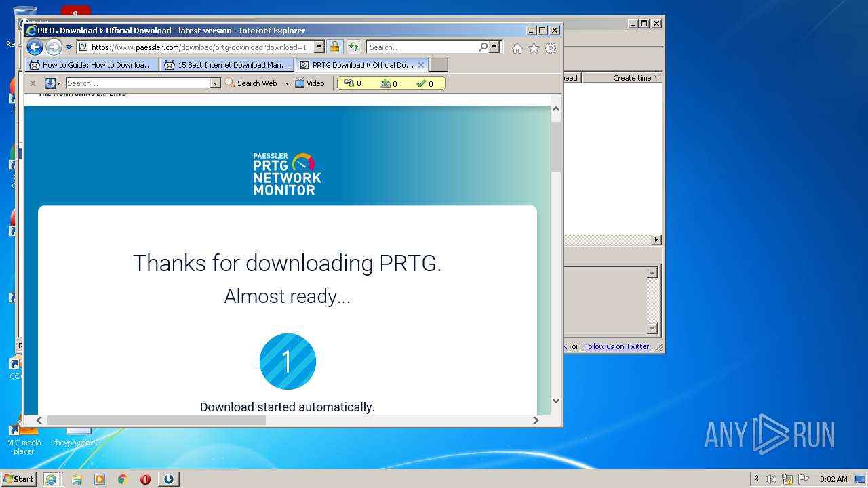Viewport: 868px width, 488px height.
Task: Click the 8:02 AM clock
Action: coord(833,479)
